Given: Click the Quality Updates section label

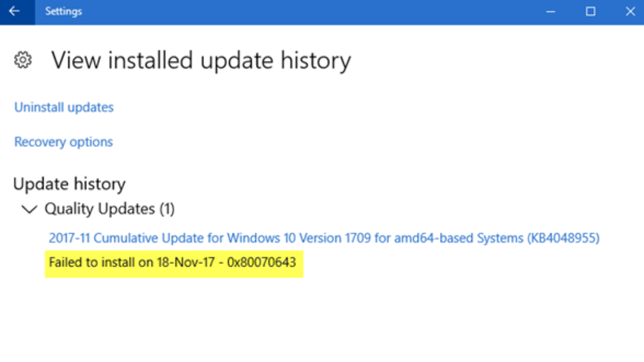Looking at the screenshot, I should click(100, 209).
